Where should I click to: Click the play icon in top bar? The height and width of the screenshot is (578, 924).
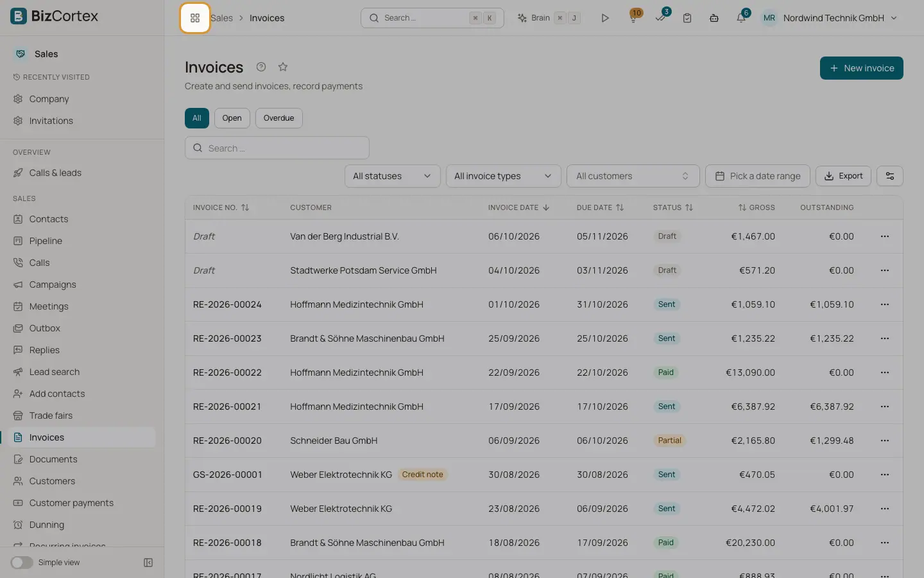(604, 18)
